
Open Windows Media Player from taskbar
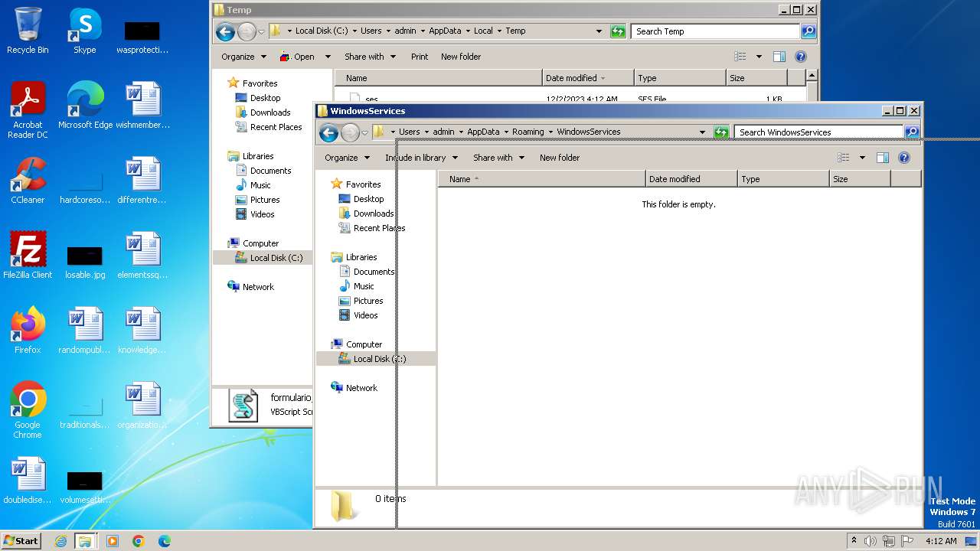[113, 541]
